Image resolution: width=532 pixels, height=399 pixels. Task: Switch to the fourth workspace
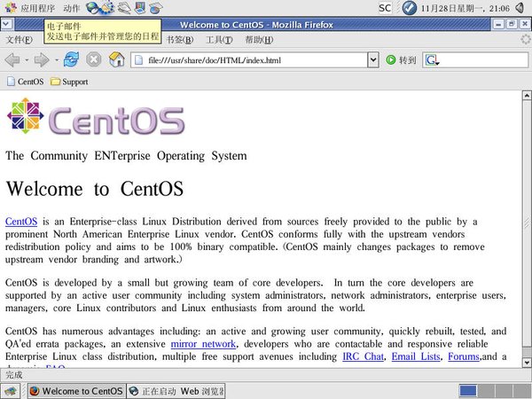(522, 391)
